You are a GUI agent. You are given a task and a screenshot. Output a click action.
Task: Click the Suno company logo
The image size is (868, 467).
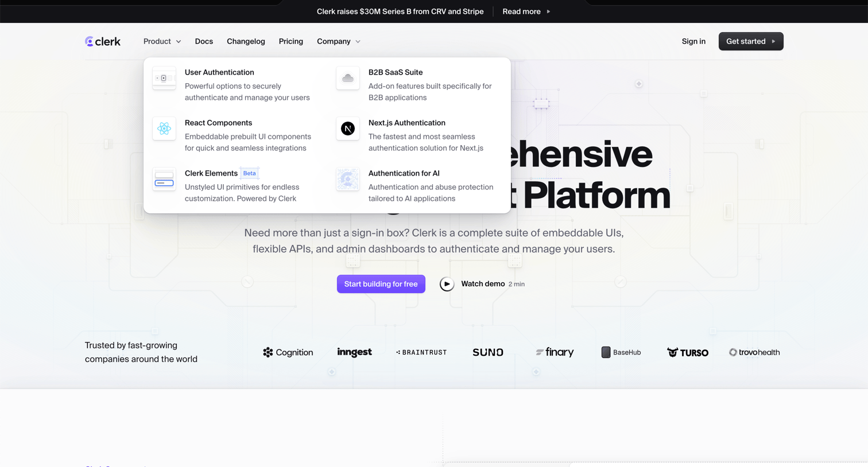coord(488,352)
